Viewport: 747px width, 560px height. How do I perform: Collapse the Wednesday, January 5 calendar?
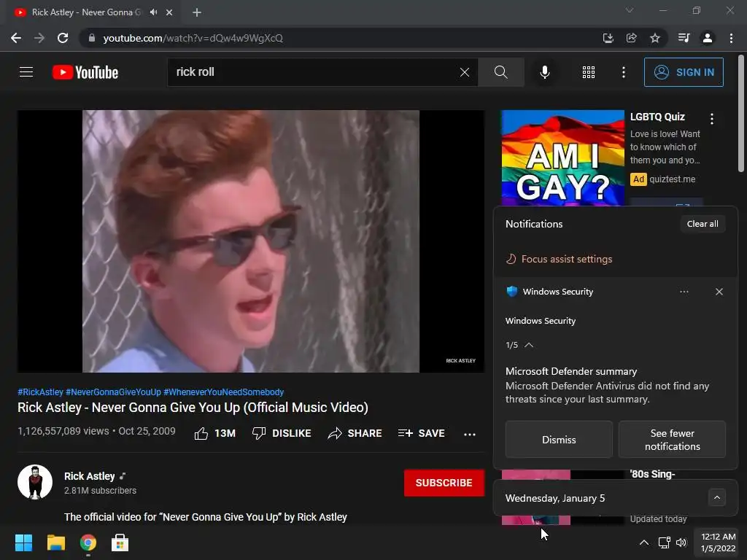coord(717,497)
